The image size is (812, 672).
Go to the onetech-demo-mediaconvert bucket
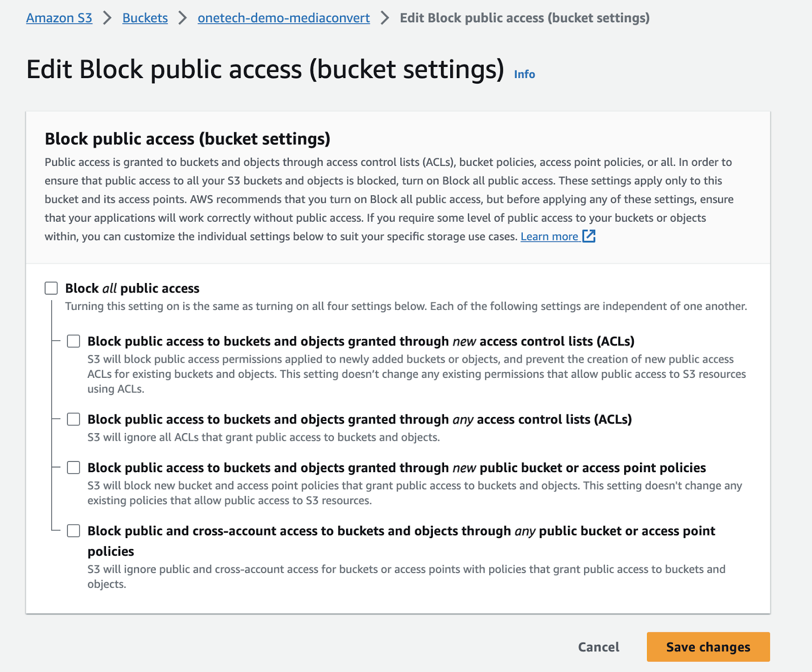283,18
